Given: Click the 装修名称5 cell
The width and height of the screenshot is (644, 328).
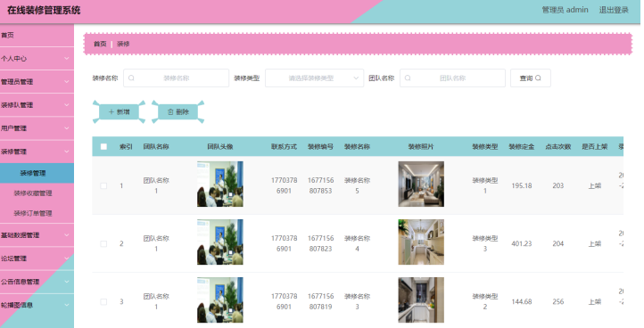Looking at the screenshot, I should (x=357, y=185).
